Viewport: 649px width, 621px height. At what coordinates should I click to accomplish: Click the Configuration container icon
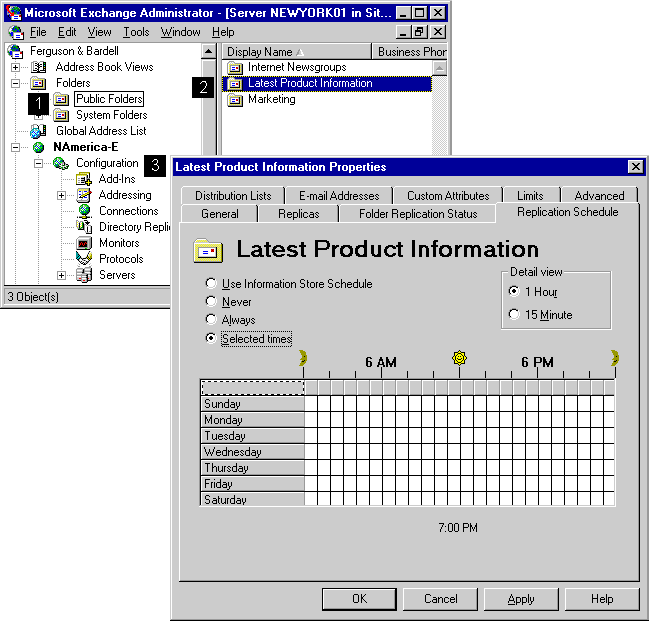(x=61, y=164)
